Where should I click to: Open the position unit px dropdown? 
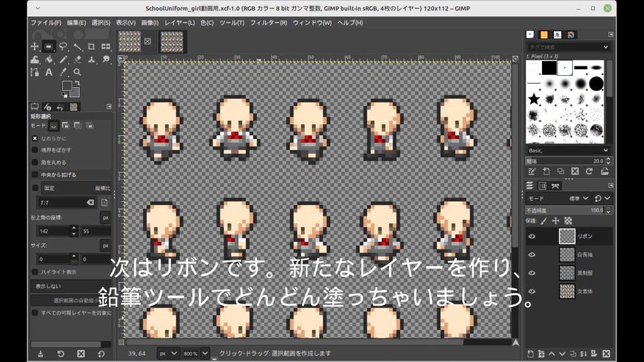coord(105,217)
